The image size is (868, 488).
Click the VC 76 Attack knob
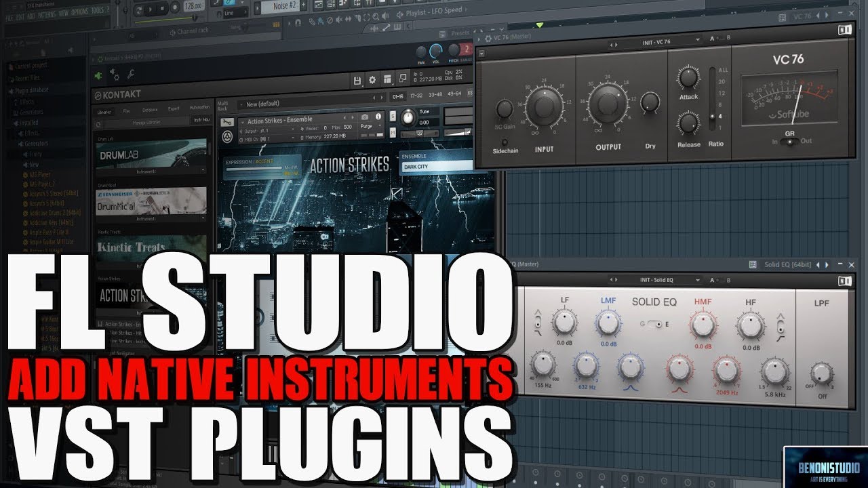pos(688,78)
